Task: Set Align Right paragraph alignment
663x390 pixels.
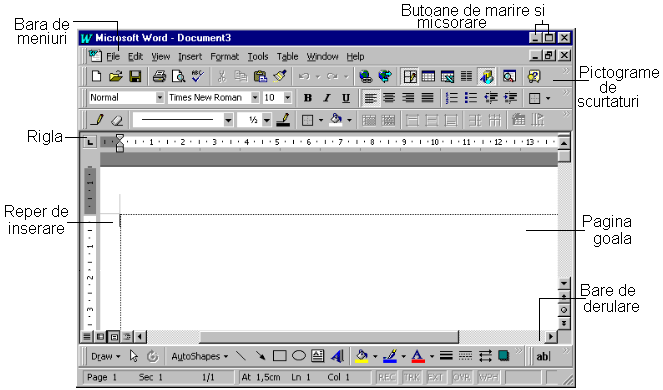Action: pyautogui.click(x=408, y=98)
